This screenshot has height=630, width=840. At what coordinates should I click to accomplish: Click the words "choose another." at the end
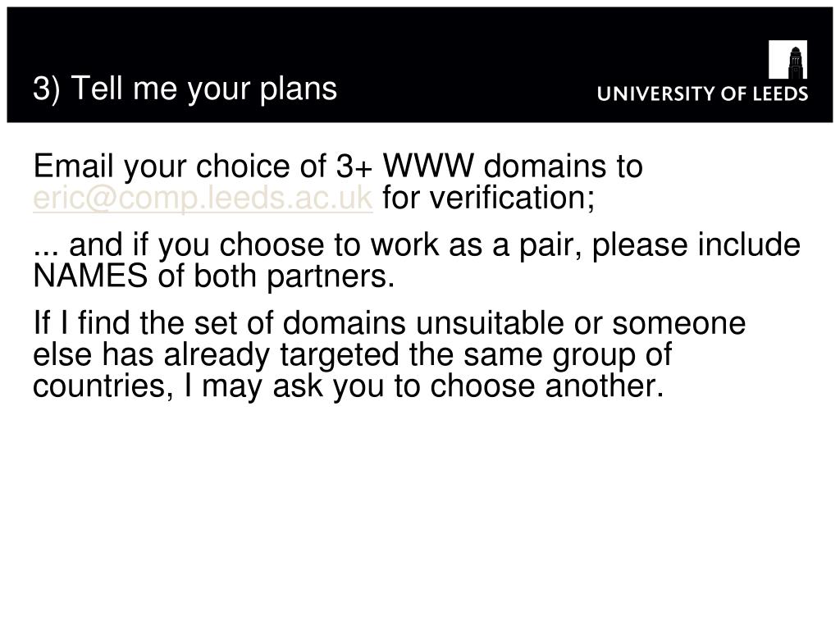click(547, 386)
